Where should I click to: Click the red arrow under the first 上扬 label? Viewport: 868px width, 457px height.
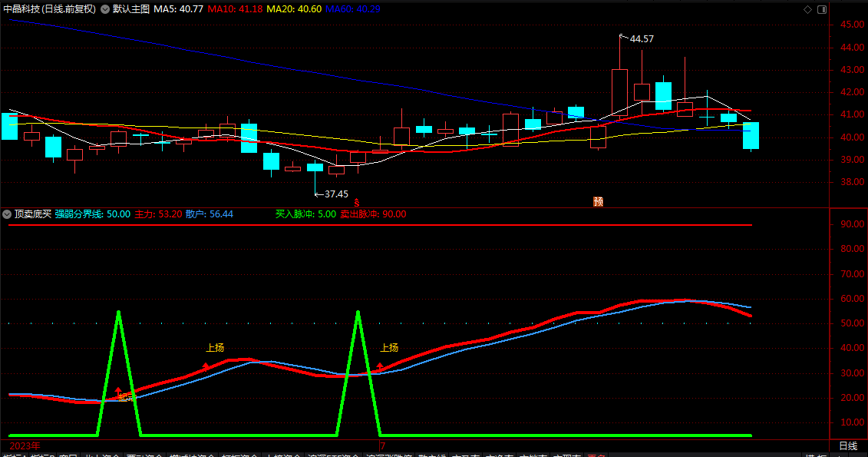(206, 366)
